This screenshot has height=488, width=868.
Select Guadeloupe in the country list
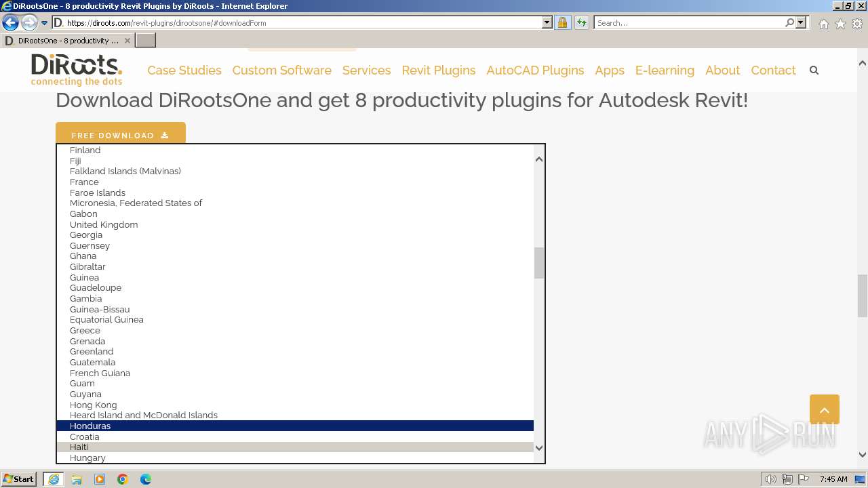295,288
